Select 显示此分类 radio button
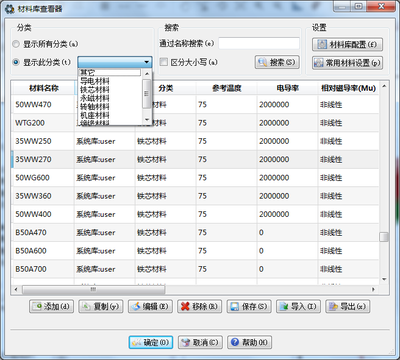 coord(16,62)
